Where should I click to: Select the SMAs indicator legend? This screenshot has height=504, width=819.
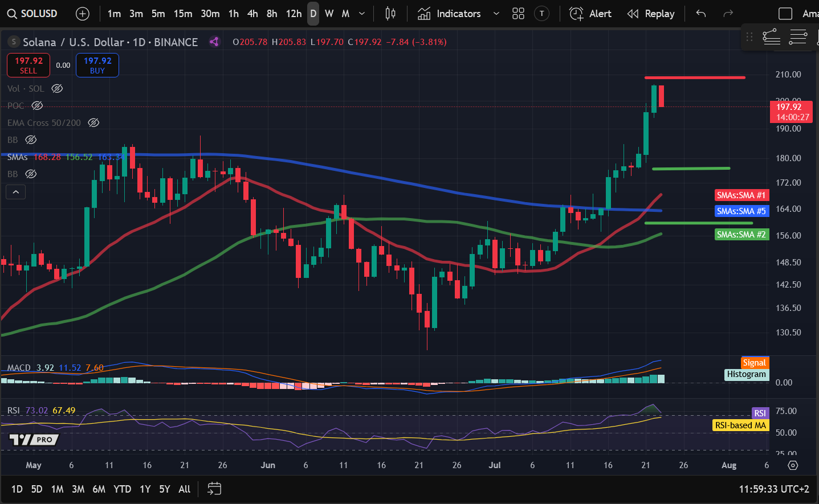click(18, 157)
